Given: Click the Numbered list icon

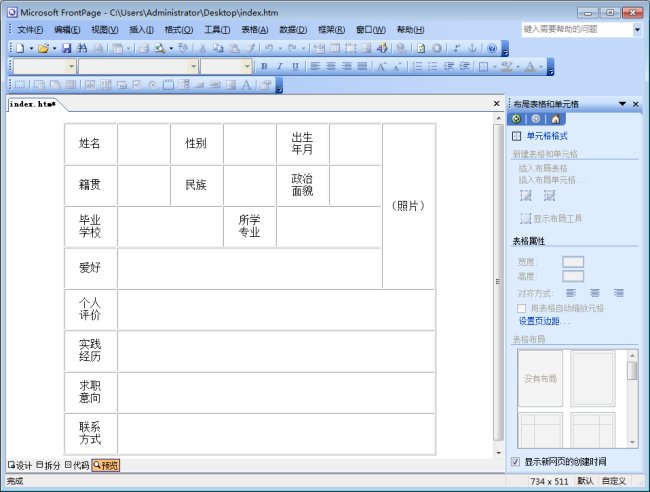Looking at the screenshot, I should click(417, 66).
